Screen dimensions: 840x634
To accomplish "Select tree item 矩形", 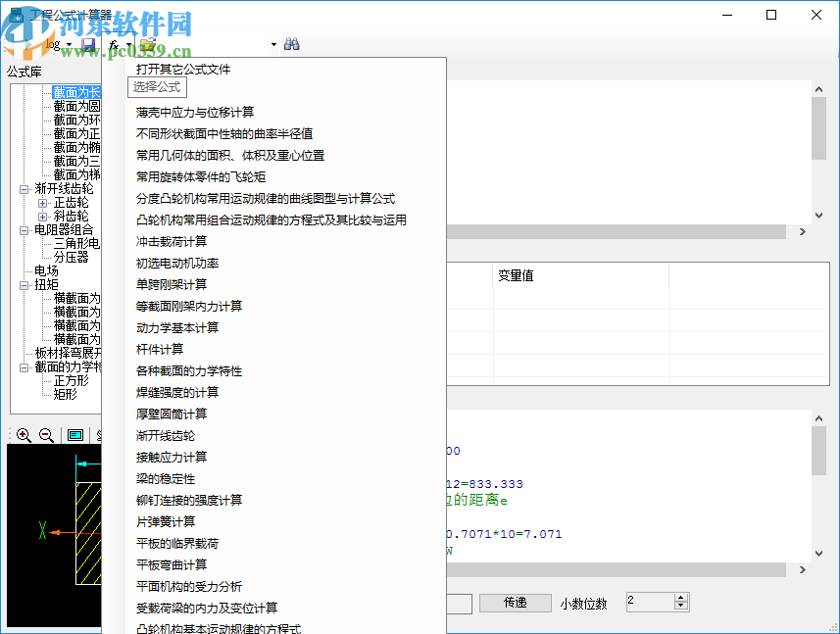I will [65, 395].
